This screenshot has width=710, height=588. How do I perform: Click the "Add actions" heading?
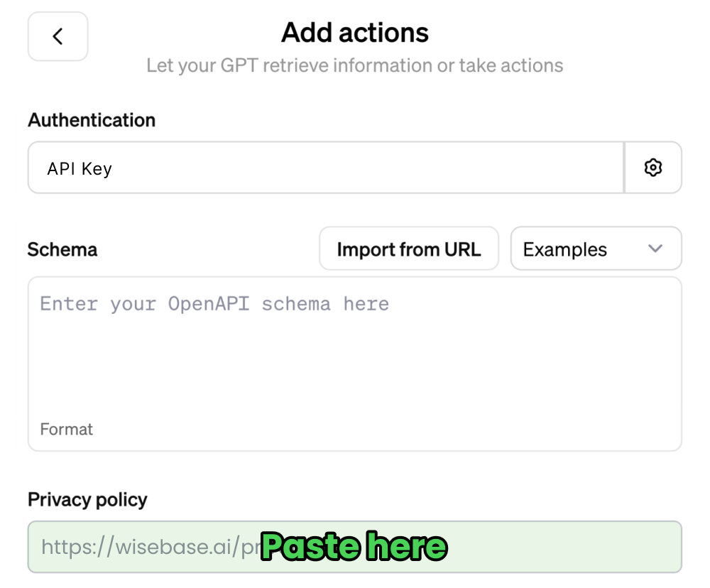click(x=355, y=33)
